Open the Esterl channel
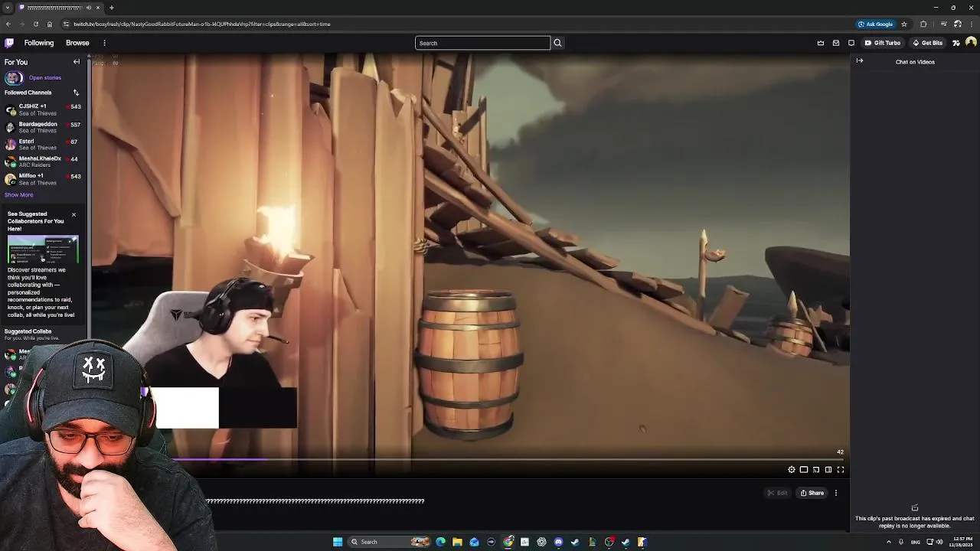 click(x=43, y=145)
